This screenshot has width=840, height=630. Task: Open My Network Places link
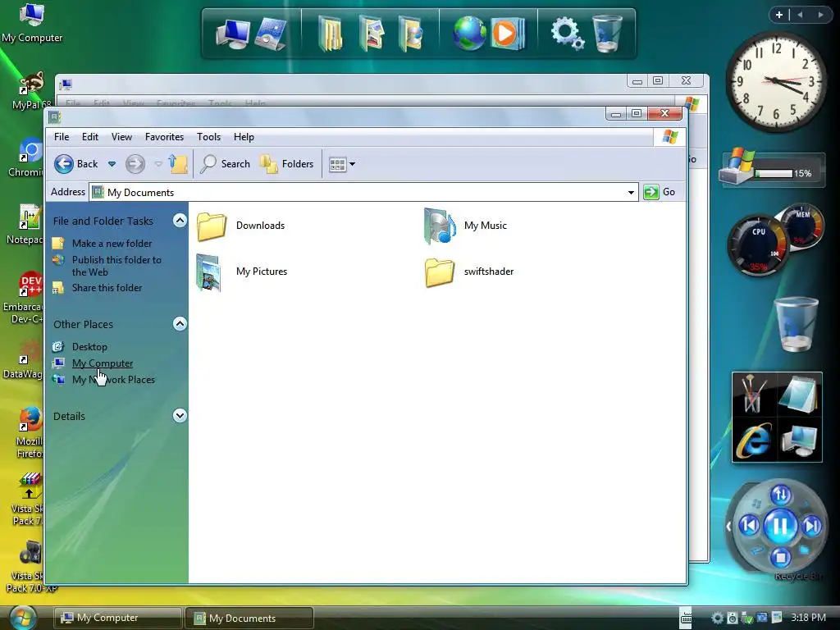point(113,380)
